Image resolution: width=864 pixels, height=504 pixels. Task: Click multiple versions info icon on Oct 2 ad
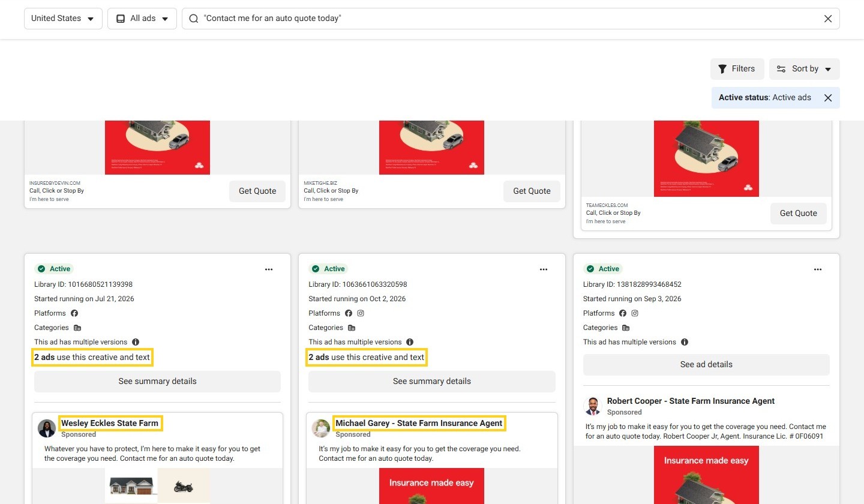click(410, 342)
